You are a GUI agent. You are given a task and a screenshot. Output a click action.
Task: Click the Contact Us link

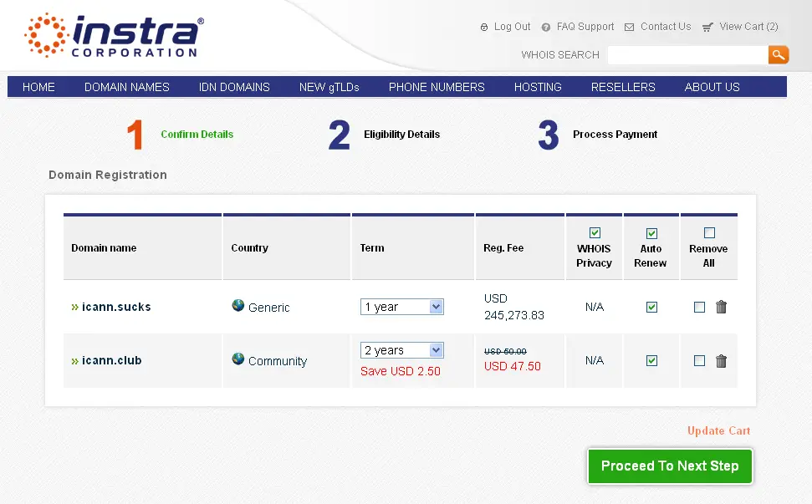pyautogui.click(x=666, y=27)
